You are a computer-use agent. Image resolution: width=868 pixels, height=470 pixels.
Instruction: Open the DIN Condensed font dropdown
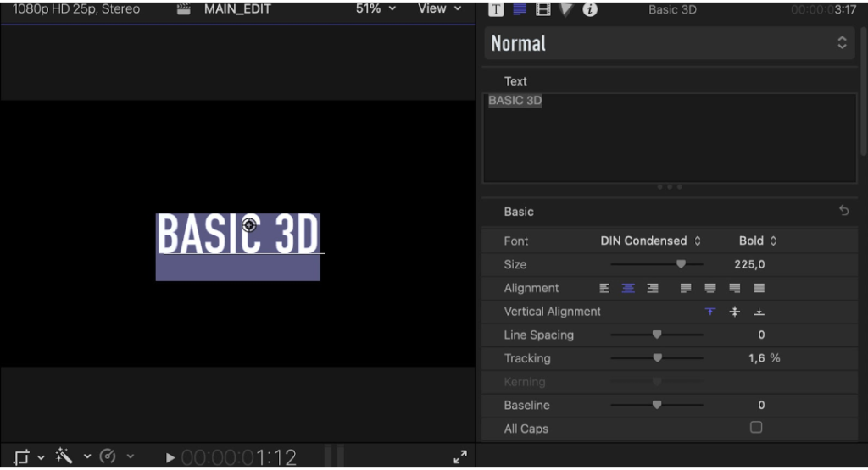click(x=650, y=241)
